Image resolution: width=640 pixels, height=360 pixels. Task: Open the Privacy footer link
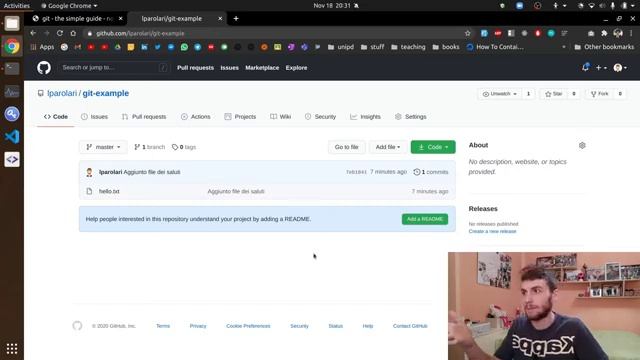tap(198, 326)
